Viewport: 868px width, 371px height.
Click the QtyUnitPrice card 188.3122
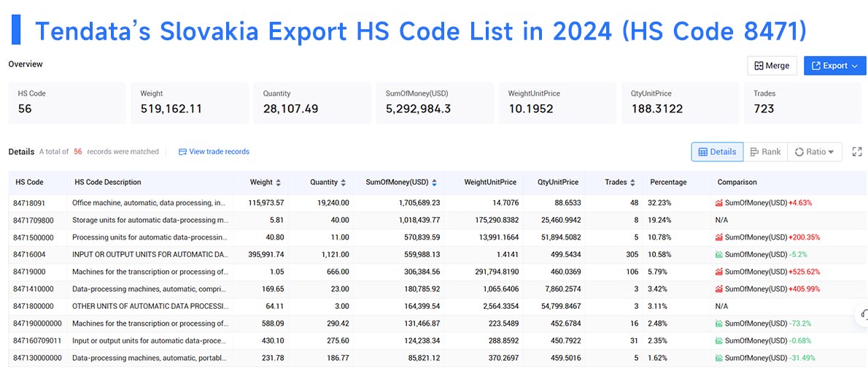[x=681, y=103]
